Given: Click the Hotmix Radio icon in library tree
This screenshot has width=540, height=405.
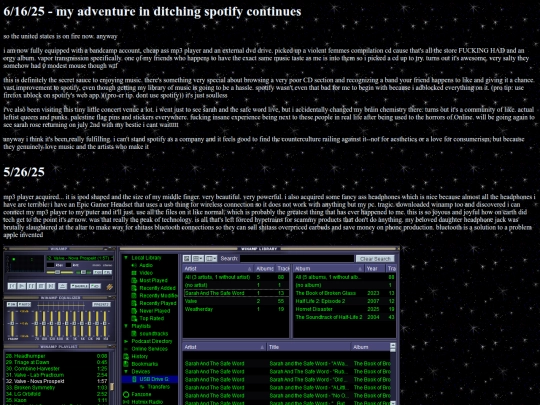Looking at the screenshot, I should point(126,402).
